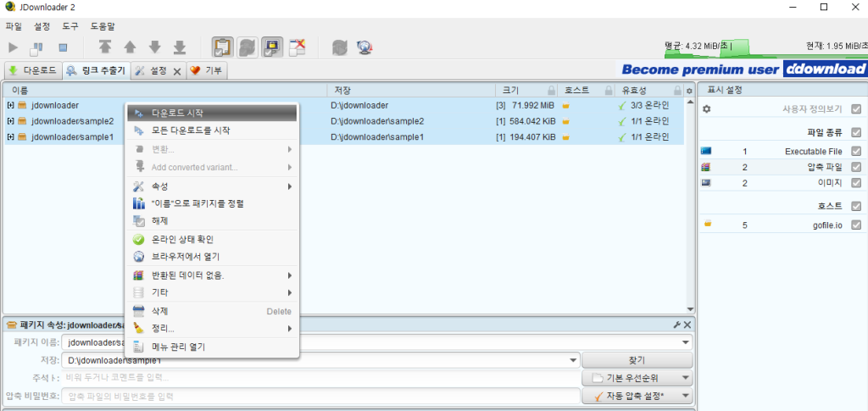This screenshot has height=411, width=868.
Task: Uncheck the gofile.io host checkbox
Action: point(856,225)
